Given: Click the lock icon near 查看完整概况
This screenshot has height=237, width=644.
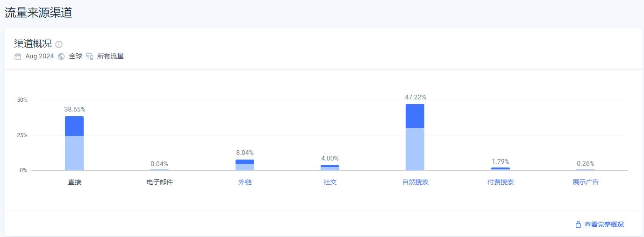Looking at the screenshot, I should (578, 224).
